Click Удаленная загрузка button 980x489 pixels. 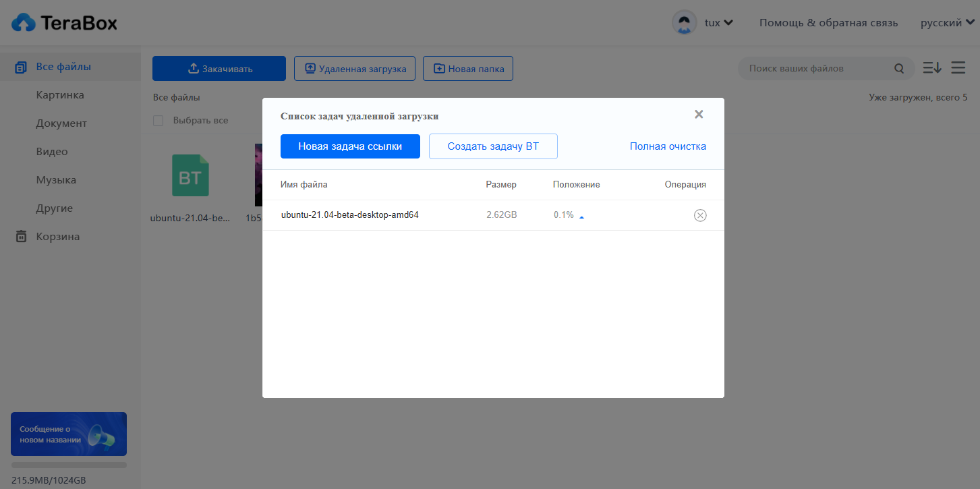pyautogui.click(x=355, y=68)
